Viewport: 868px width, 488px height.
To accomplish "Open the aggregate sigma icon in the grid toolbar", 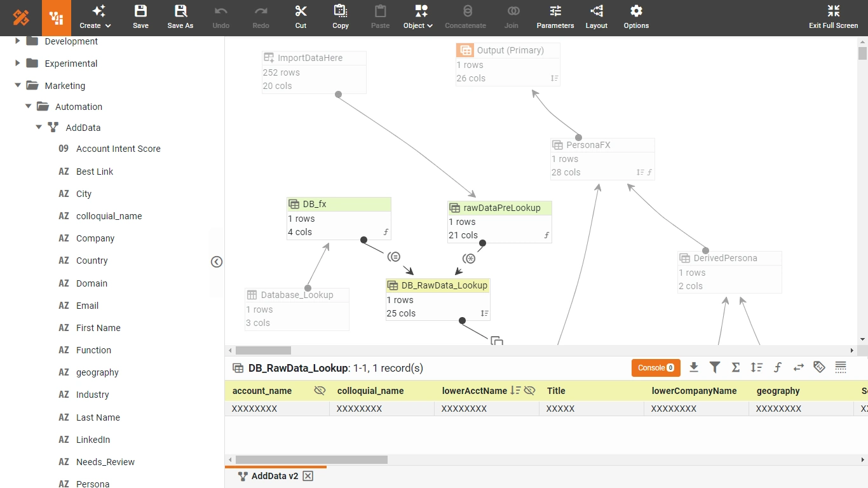I will click(735, 367).
